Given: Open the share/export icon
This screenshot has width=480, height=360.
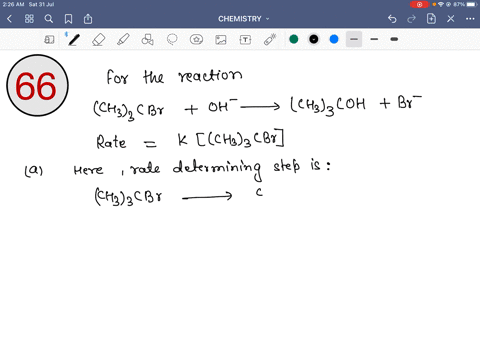Looking at the screenshot, I should click(88, 19).
